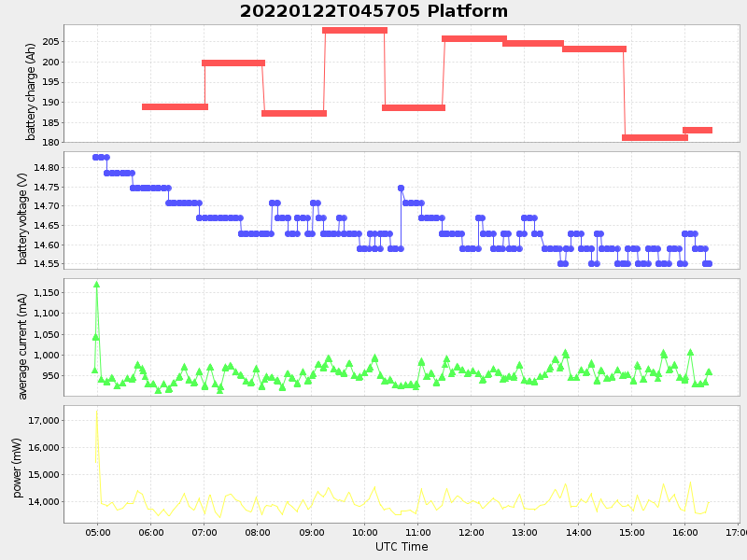
Task: Click the average current (mA) axis label
Action: point(23,339)
